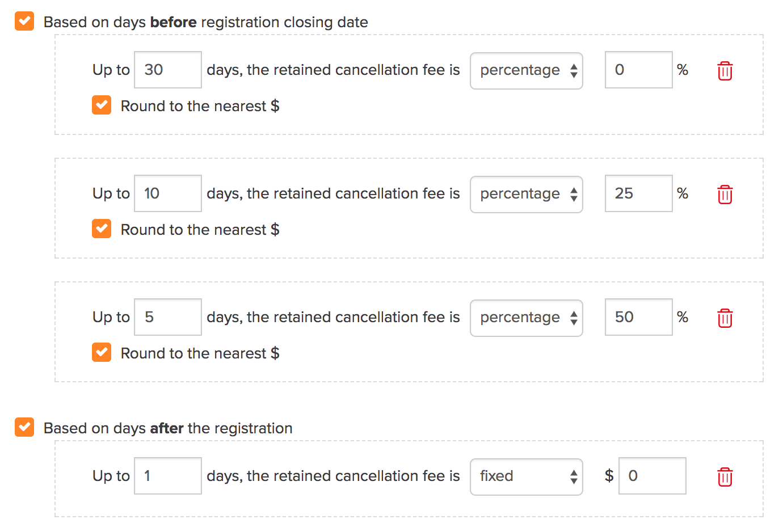This screenshot has height=532, width=783.
Task: Open fee type dropdown in 5 days rule
Action: point(527,318)
